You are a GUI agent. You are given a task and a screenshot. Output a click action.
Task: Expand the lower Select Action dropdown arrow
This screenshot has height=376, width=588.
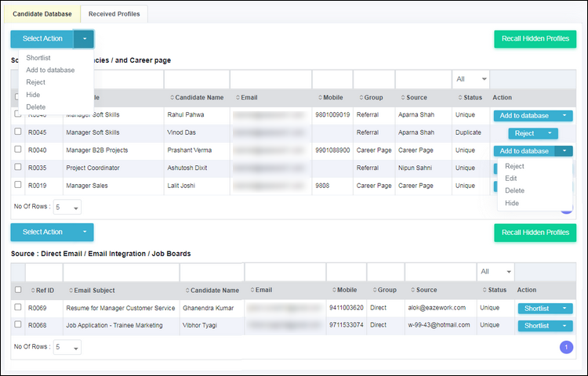pos(84,232)
